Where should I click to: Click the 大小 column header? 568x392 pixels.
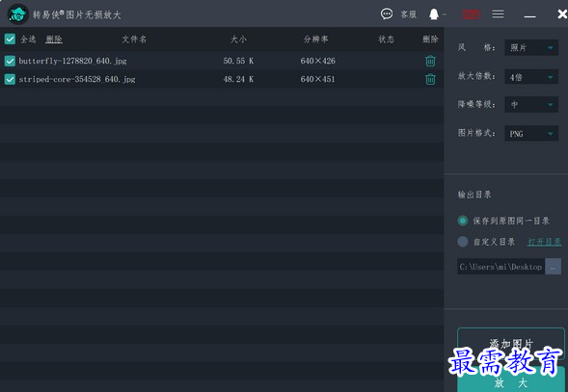click(x=238, y=39)
